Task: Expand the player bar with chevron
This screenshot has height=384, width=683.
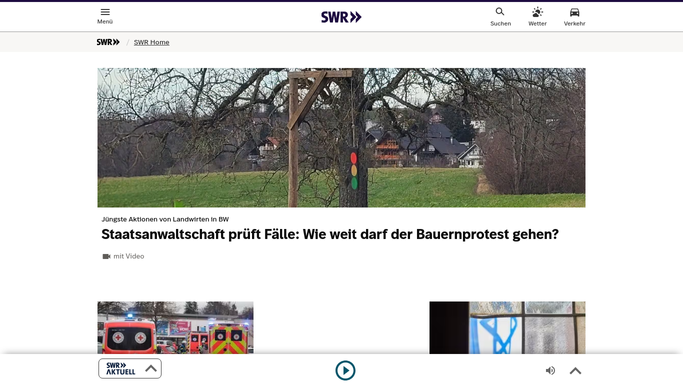Action: point(575,371)
